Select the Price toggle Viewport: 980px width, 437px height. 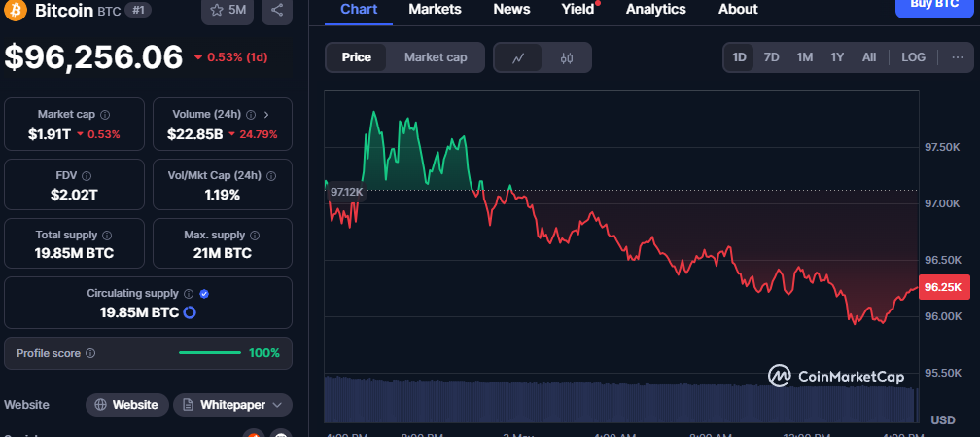(x=356, y=57)
